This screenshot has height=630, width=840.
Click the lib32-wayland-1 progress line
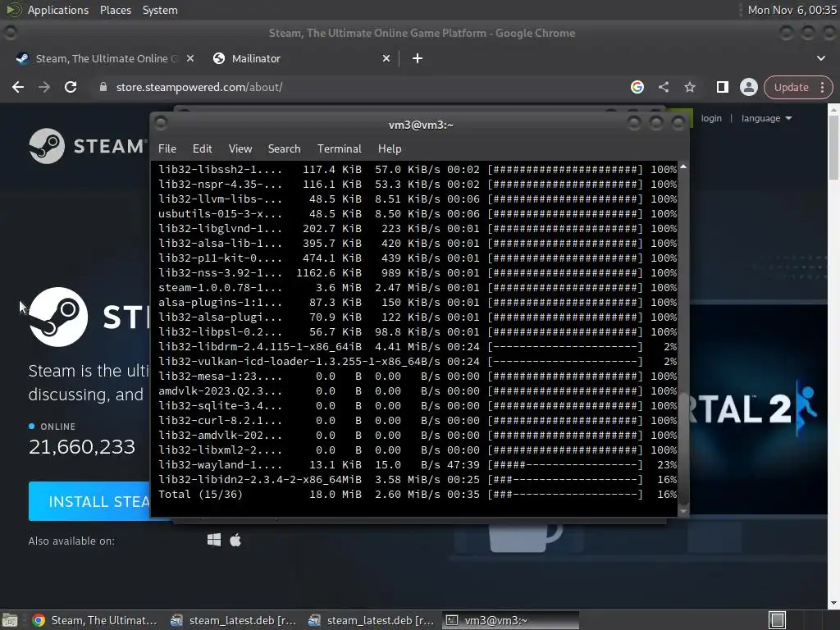click(x=418, y=465)
